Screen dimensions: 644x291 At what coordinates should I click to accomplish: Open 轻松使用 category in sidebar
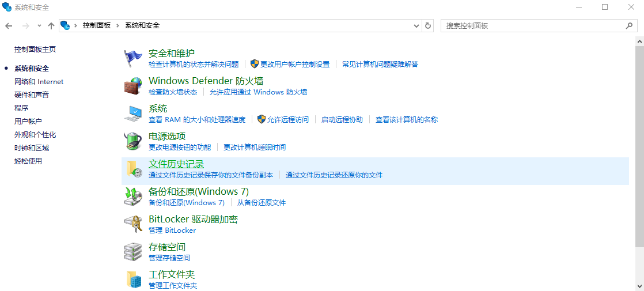pos(28,161)
